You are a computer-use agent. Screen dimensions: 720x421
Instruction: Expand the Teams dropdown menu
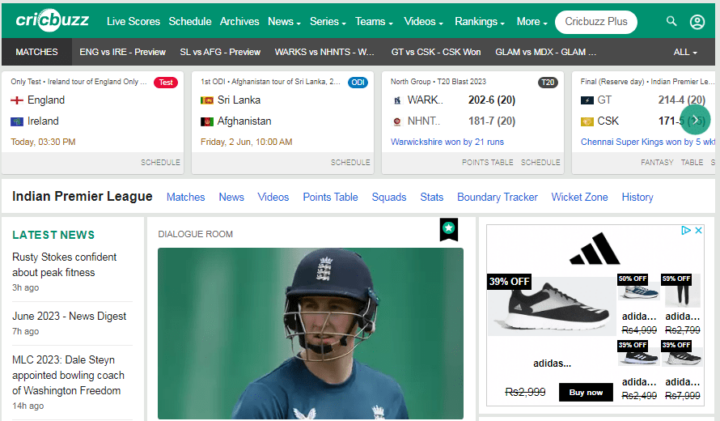(374, 22)
